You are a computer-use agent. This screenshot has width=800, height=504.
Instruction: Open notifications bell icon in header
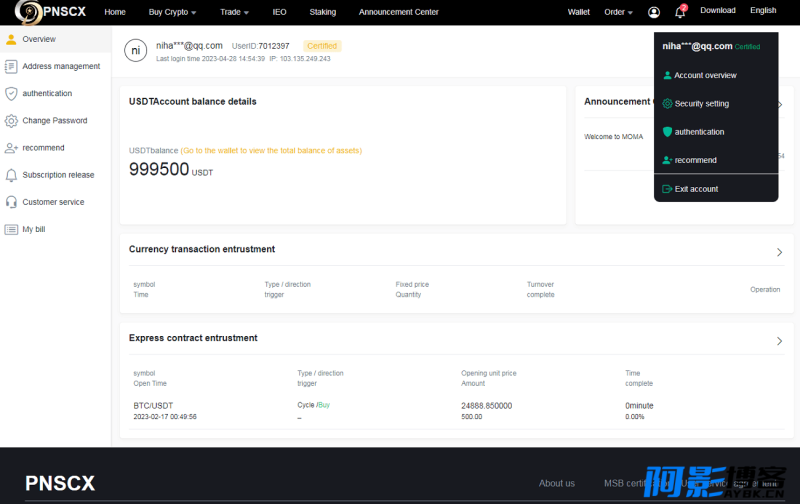point(680,12)
